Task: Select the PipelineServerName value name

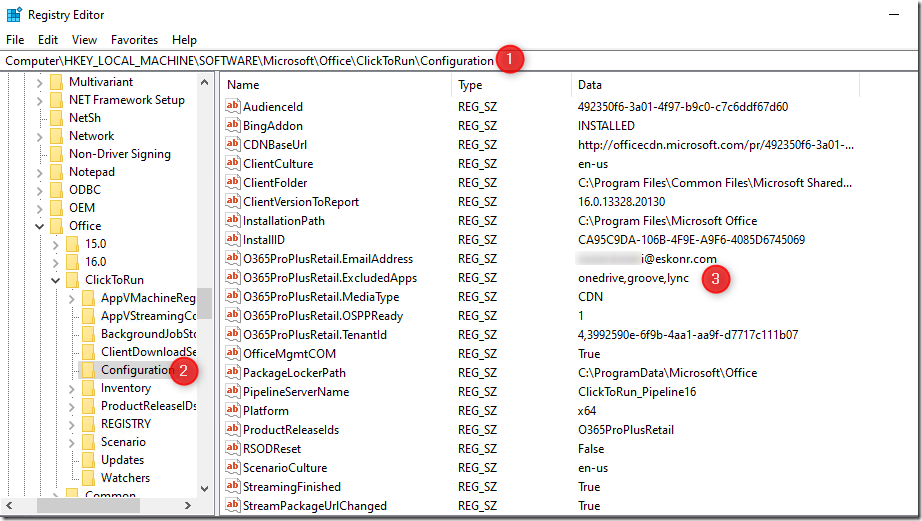Action: pyautogui.click(x=296, y=392)
